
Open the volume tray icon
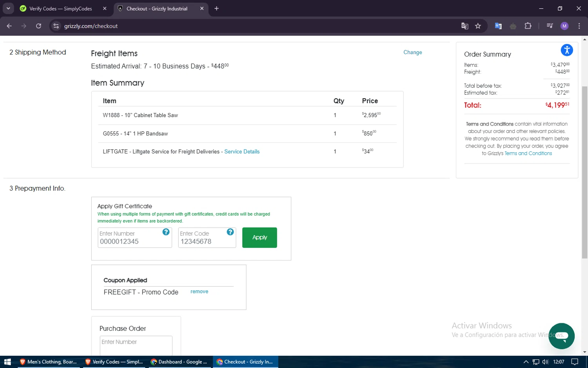coord(545,362)
